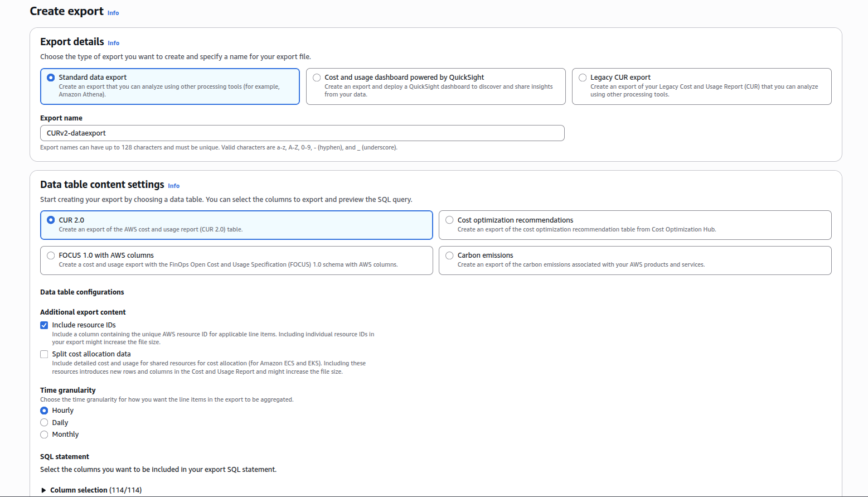This screenshot has height=497, width=868.
Task: Open Info beside Data table content settings
Action: (173, 185)
